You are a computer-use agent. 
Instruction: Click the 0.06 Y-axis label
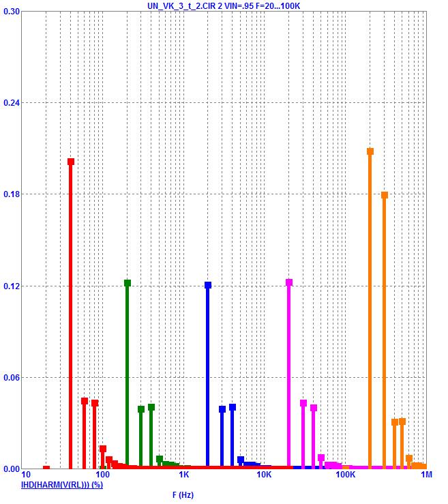[11, 377]
